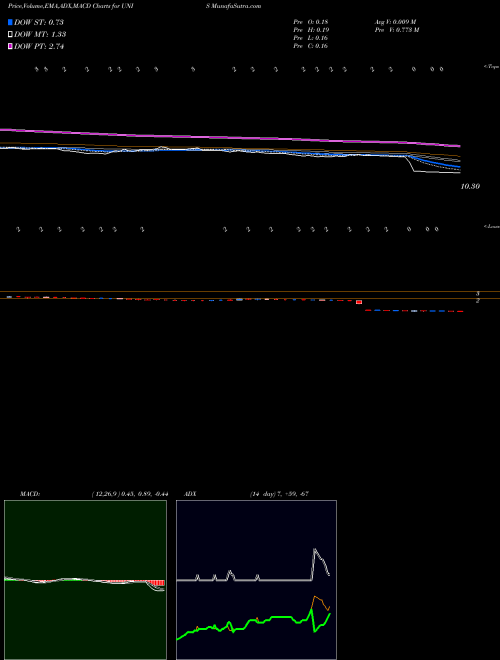Click the blue DOW ST legend swatch
This screenshot has height=660, width=500.
10,22
